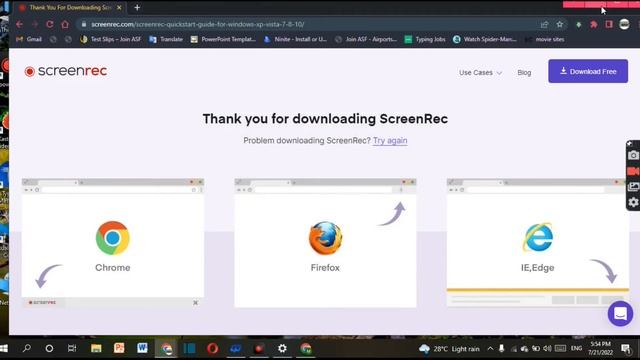
Task: Open the browser home page icon
Action: [65, 24]
